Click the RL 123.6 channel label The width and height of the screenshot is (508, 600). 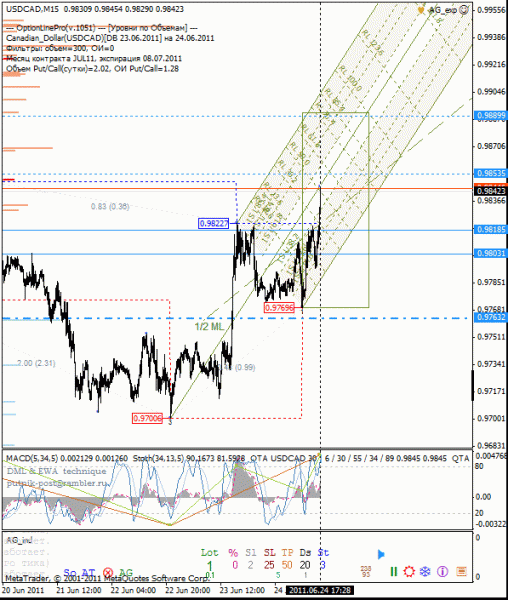click(x=371, y=43)
